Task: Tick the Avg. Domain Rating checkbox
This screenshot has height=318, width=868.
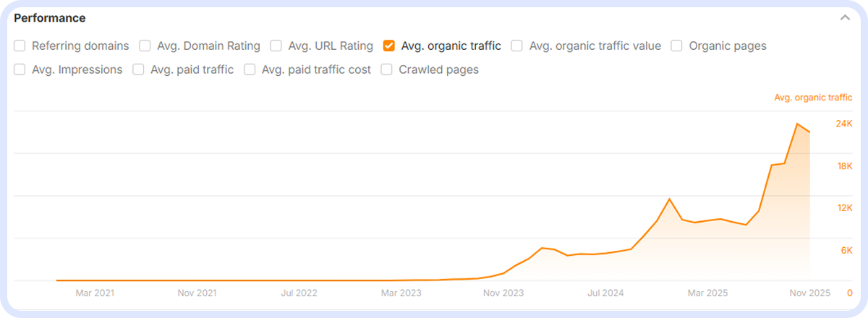Action: point(145,46)
